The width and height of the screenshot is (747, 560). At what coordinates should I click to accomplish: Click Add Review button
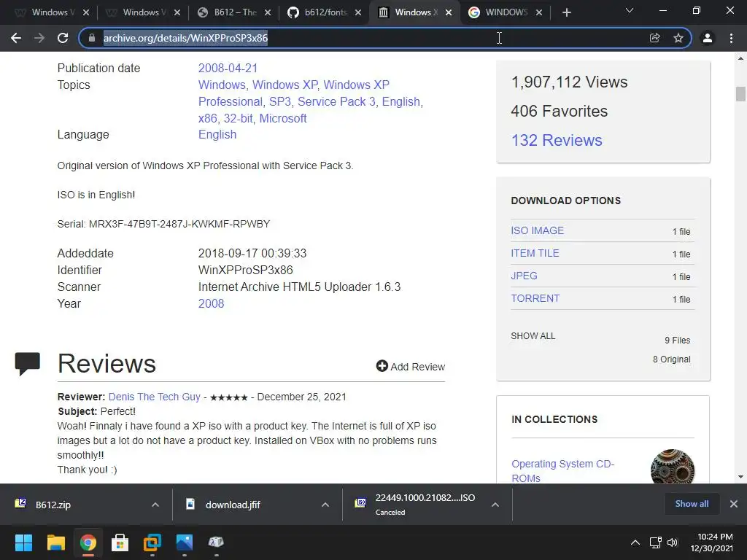[411, 366]
